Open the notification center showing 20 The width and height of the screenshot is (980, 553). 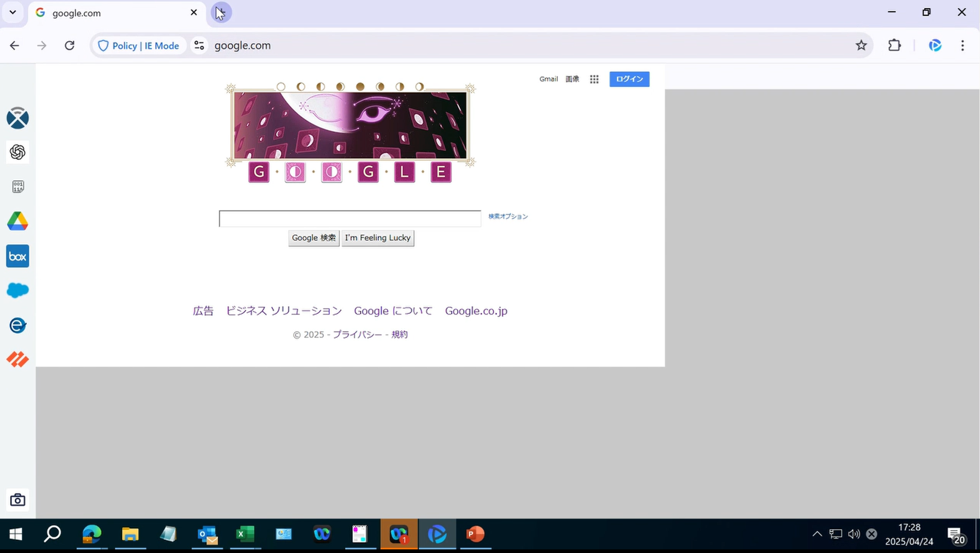tap(957, 536)
